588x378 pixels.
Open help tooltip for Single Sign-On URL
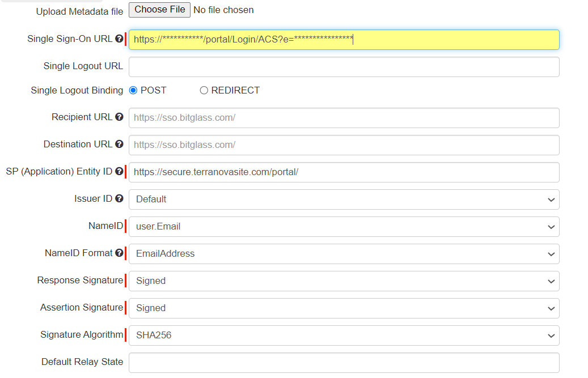[x=119, y=39]
